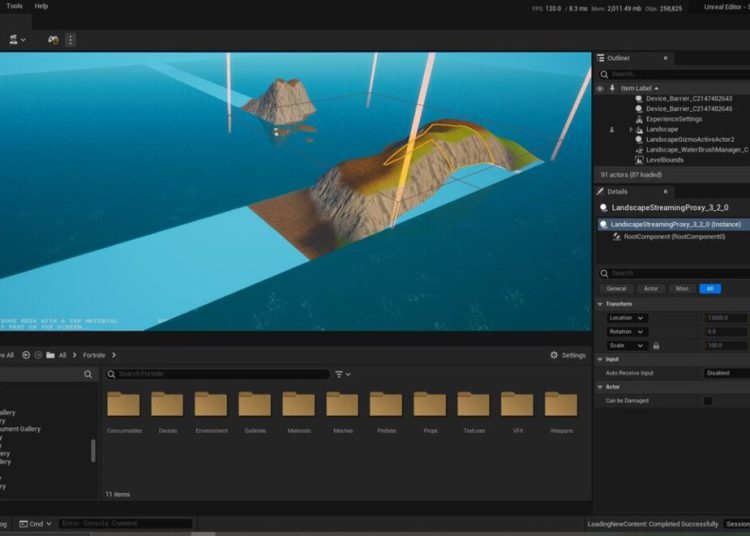
Task: Click the game controller launch session icon
Action: (53, 40)
